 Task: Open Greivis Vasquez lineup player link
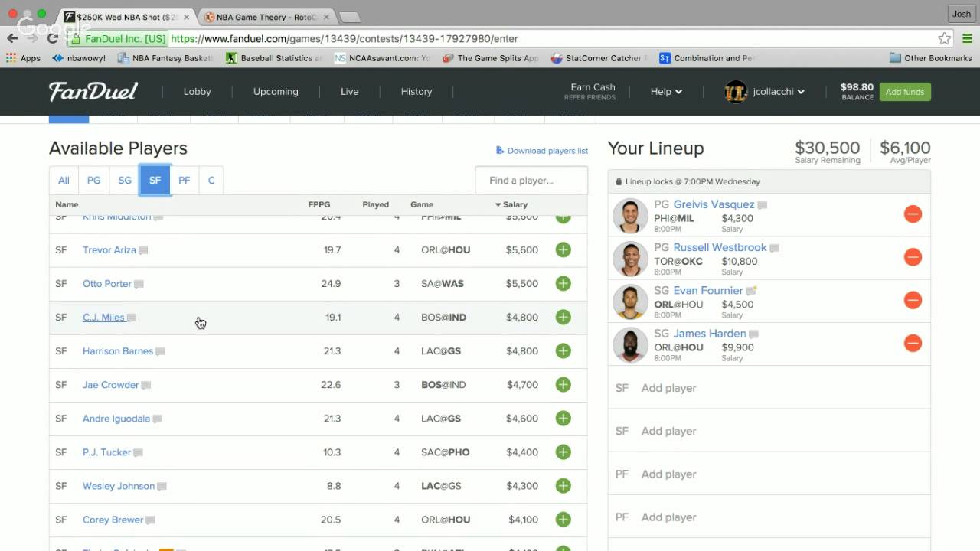pyautogui.click(x=714, y=204)
